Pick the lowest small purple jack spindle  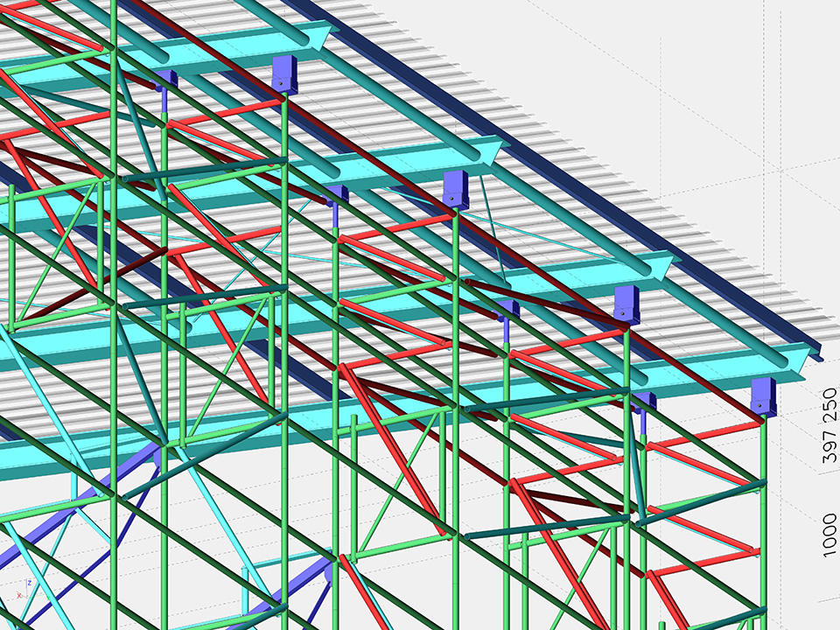(644, 411)
